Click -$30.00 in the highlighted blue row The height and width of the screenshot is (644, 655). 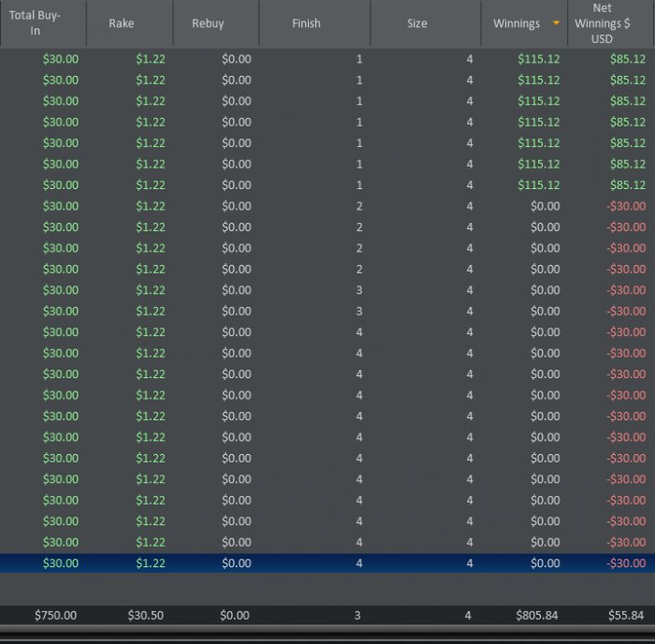tap(626, 563)
